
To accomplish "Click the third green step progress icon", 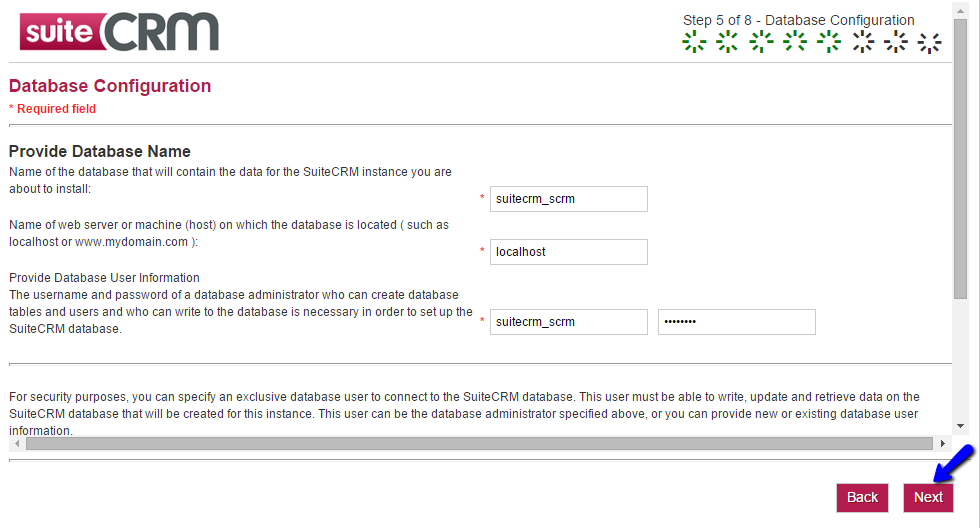I will pos(761,42).
